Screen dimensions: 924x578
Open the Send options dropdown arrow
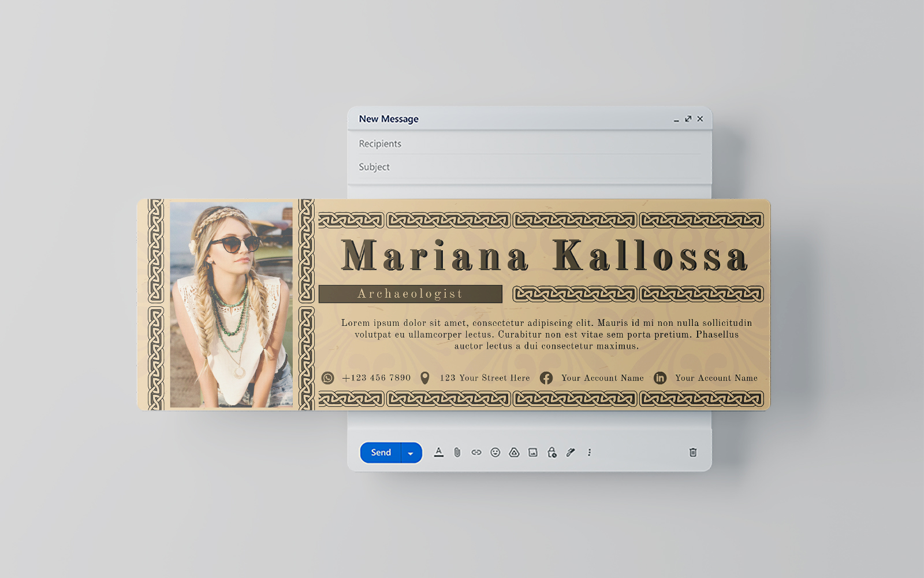click(x=411, y=453)
